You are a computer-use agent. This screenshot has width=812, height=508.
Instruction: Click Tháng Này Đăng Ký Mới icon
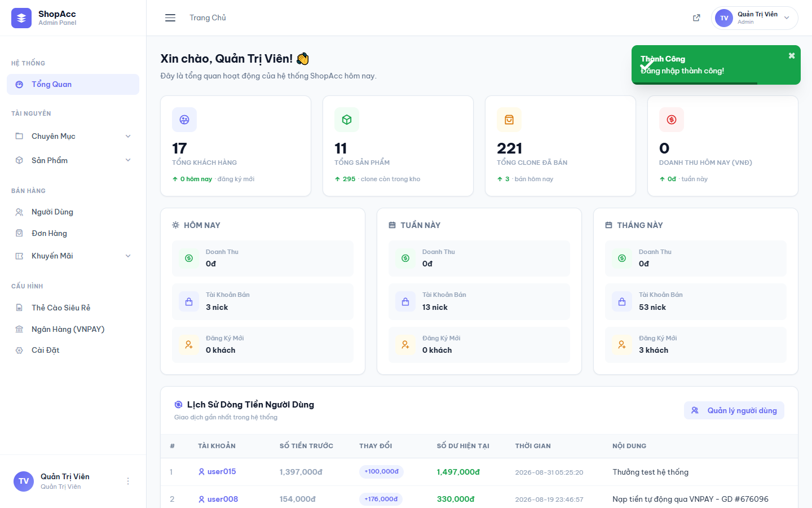pyautogui.click(x=622, y=344)
